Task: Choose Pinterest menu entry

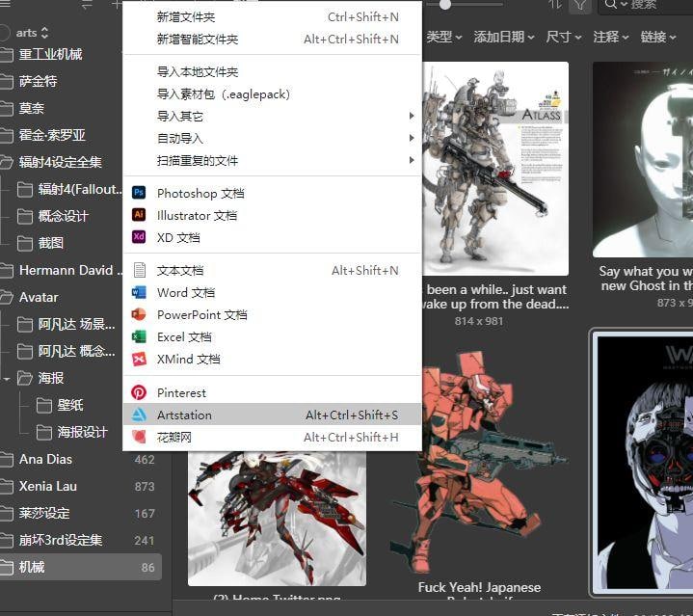Action: coord(272,392)
